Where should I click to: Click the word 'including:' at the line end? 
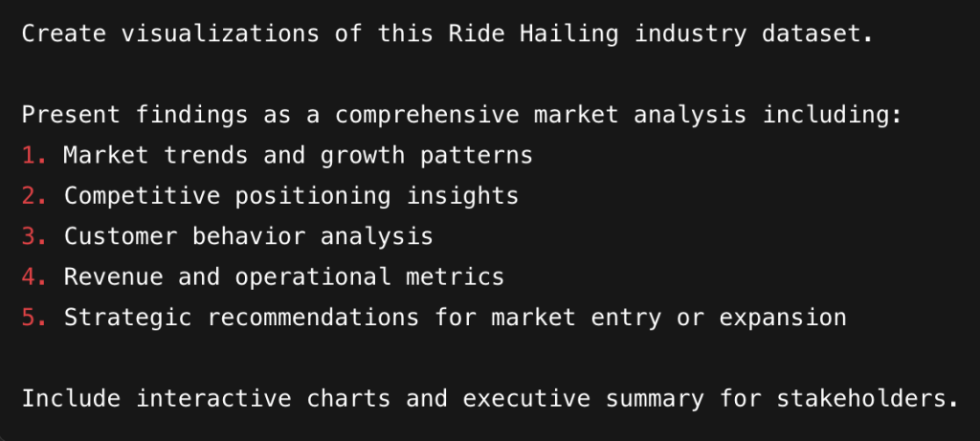coord(832,115)
